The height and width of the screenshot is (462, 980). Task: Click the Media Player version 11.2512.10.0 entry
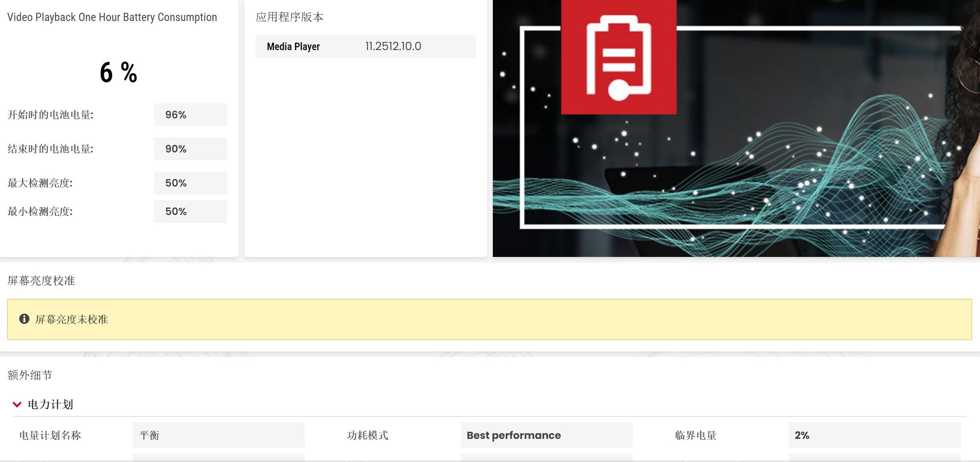(x=393, y=47)
